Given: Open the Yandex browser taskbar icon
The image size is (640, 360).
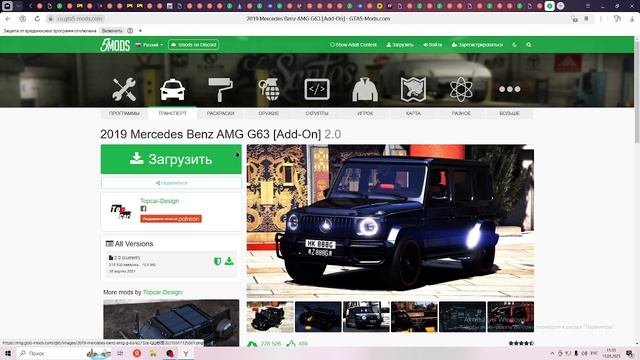Looking at the screenshot, I should (x=186, y=353).
